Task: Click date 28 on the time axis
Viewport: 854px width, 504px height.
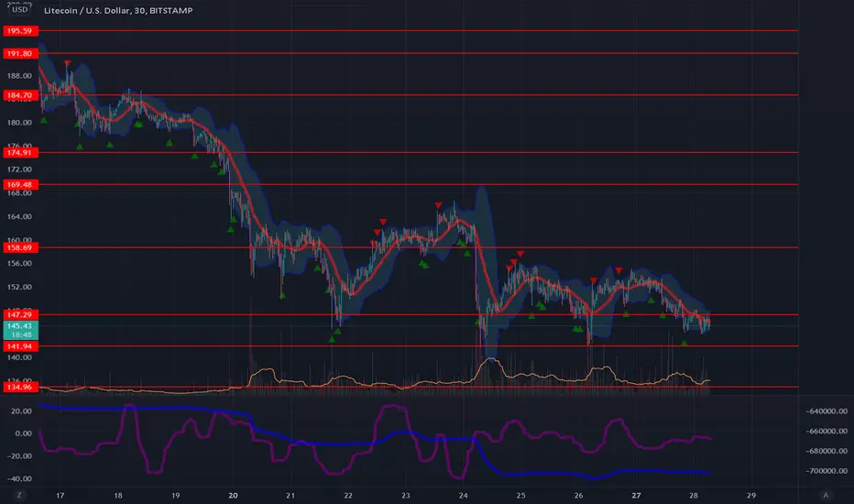Action: (694, 495)
